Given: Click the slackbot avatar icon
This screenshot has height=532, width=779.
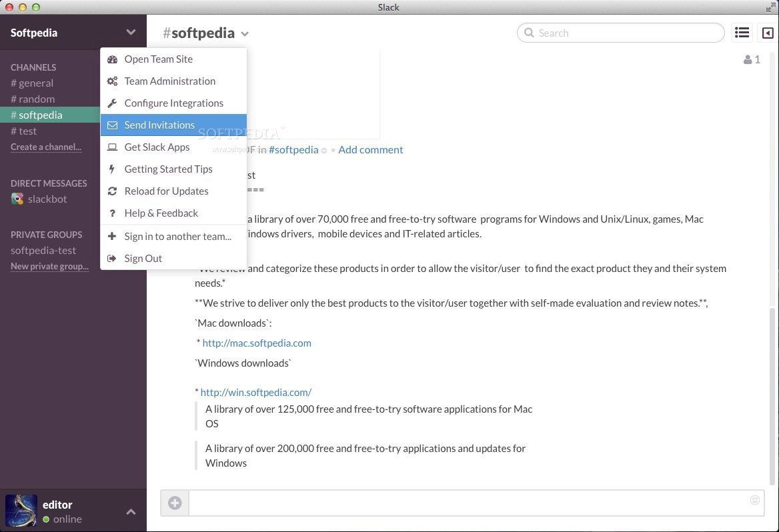Looking at the screenshot, I should tap(17, 199).
